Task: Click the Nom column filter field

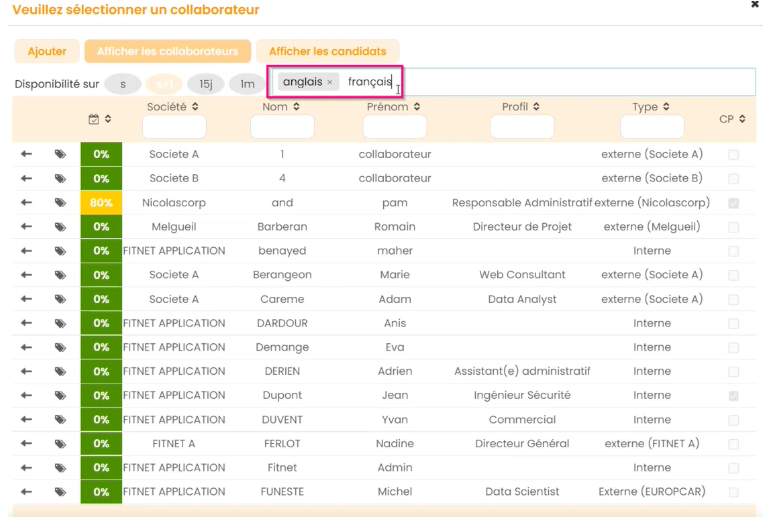Action: (x=282, y=127)
